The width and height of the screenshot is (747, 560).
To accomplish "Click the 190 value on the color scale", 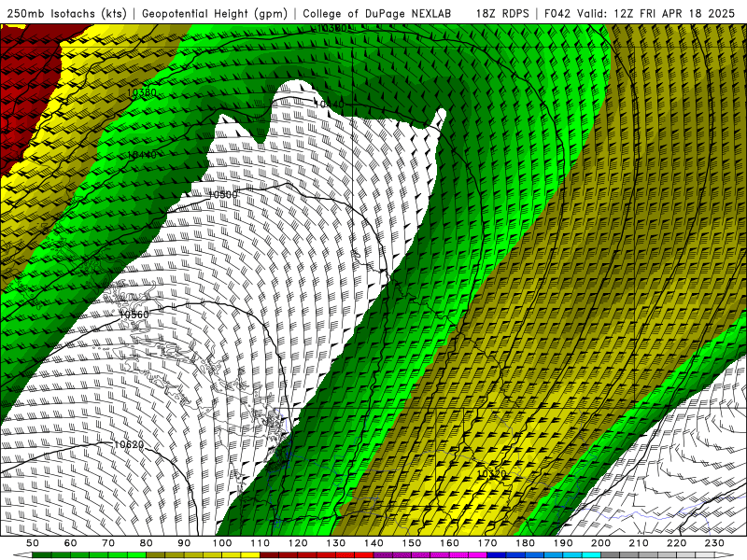I will 563,543.
